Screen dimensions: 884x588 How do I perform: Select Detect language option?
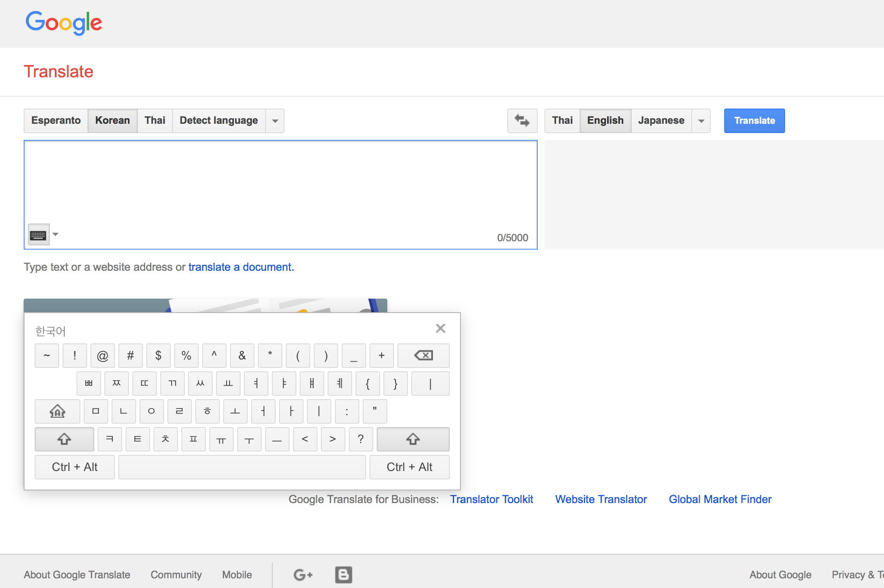point(219,121)
